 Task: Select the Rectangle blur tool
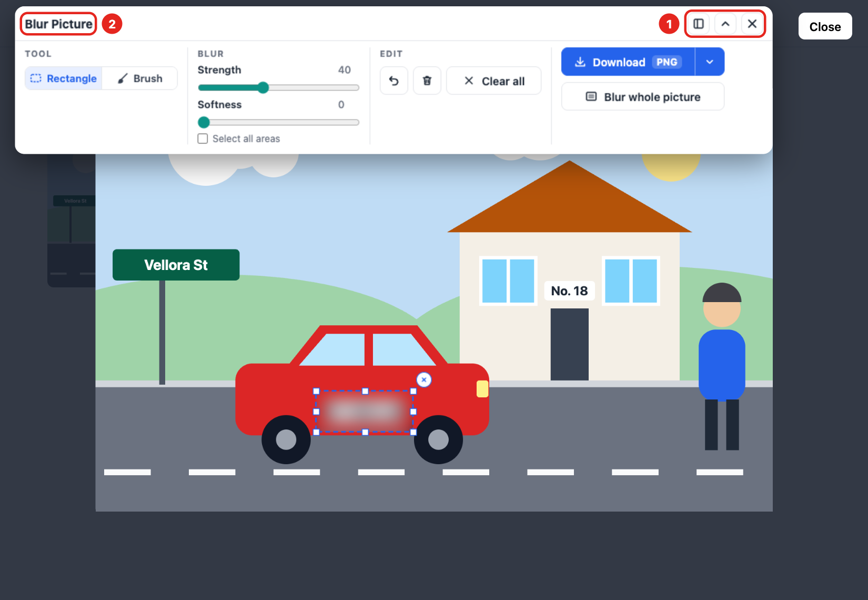coord(64,78)
